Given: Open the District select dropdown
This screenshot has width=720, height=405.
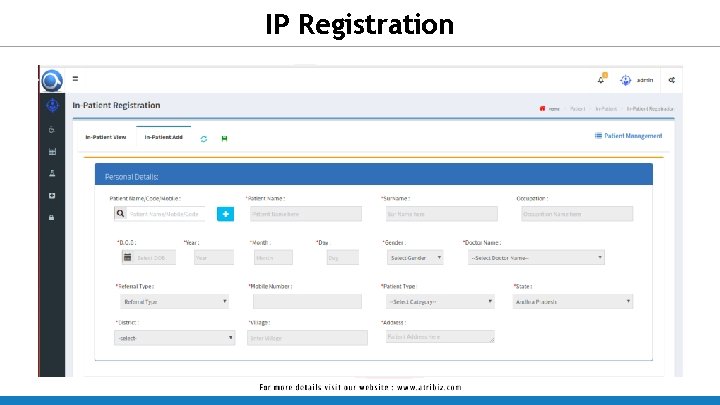Looking at the screenshot, I should click(174, 338).
